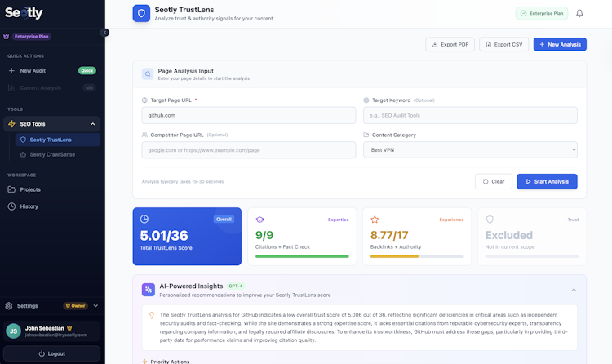Click the Projects folder icon

(11, 189)
